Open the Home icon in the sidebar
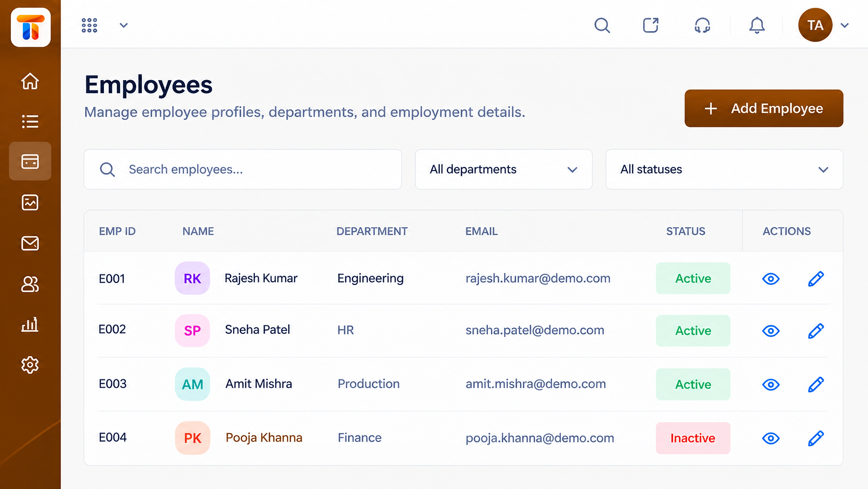The height and width of the screenshot is (489, 868). click(30, 81)
